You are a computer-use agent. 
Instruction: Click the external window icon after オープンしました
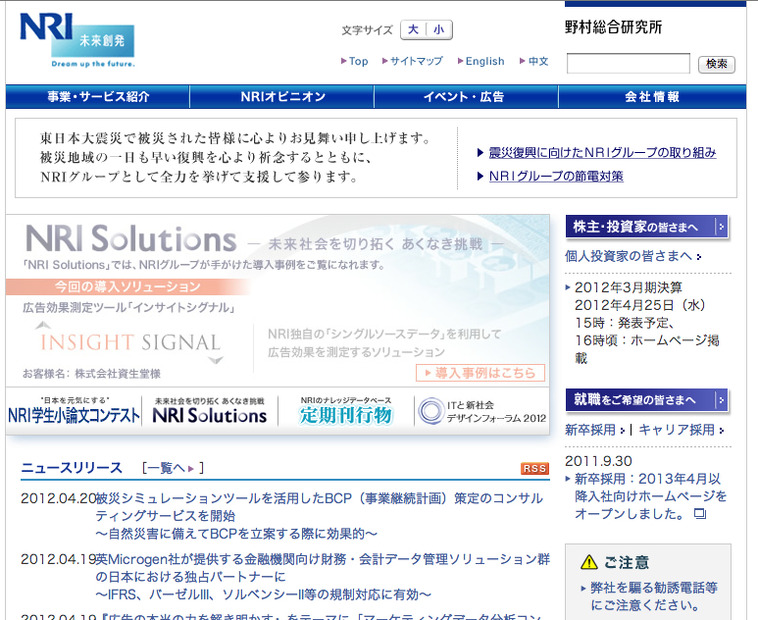pyautogui.click(x=700, y=514)
